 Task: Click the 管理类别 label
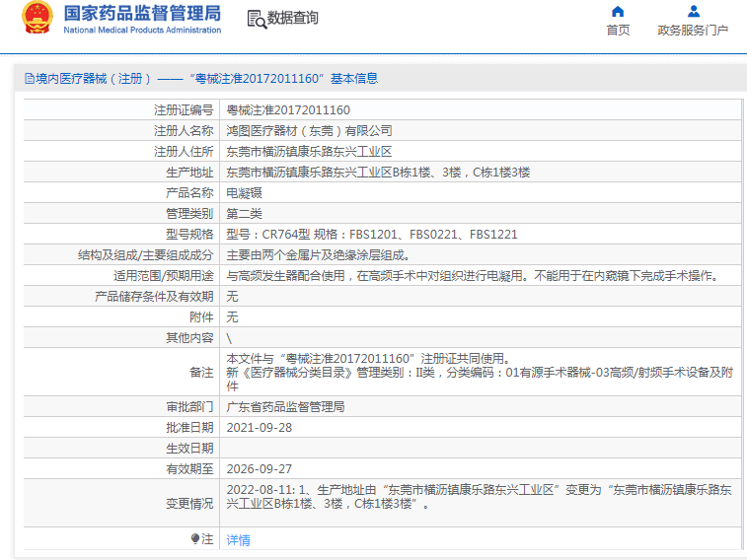[x=189, y=213]
